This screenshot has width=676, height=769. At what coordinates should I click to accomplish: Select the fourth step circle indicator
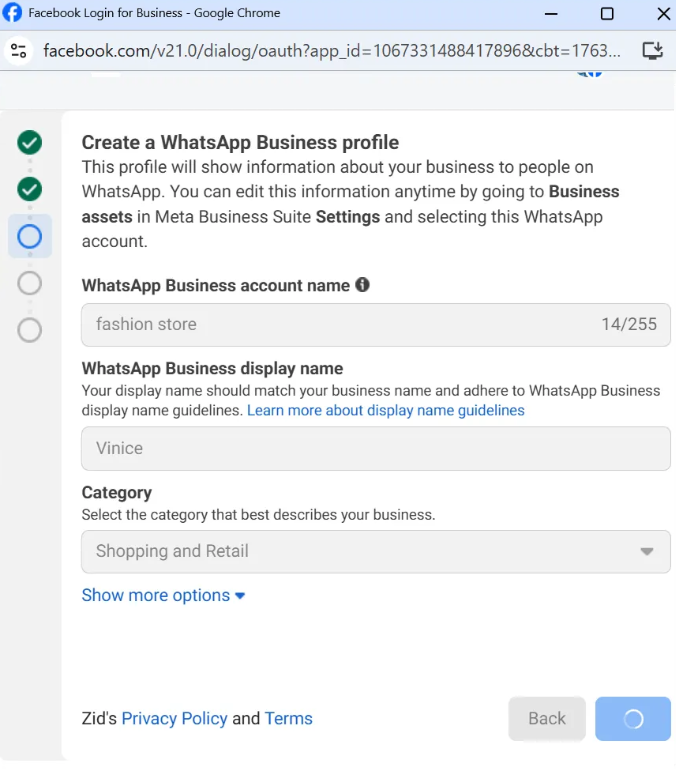coord(30,283)
